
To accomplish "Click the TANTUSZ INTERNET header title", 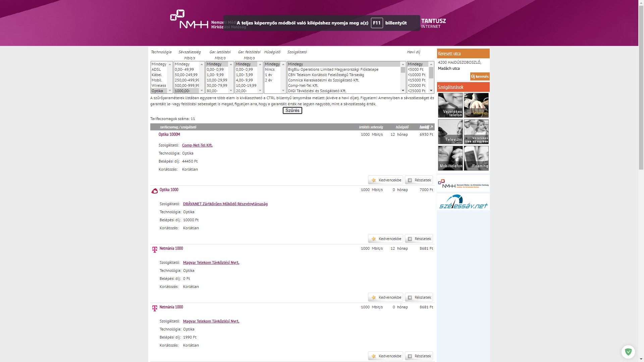I will point(433,23).
